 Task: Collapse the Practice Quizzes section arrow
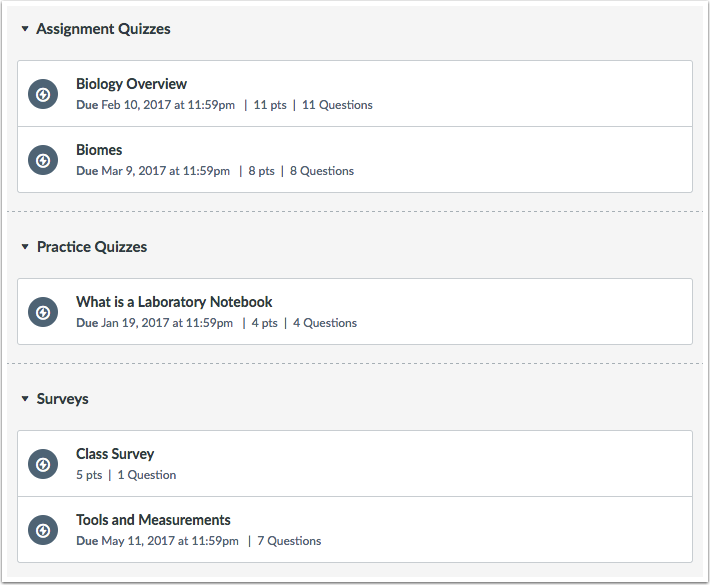(x=25, y=247)
